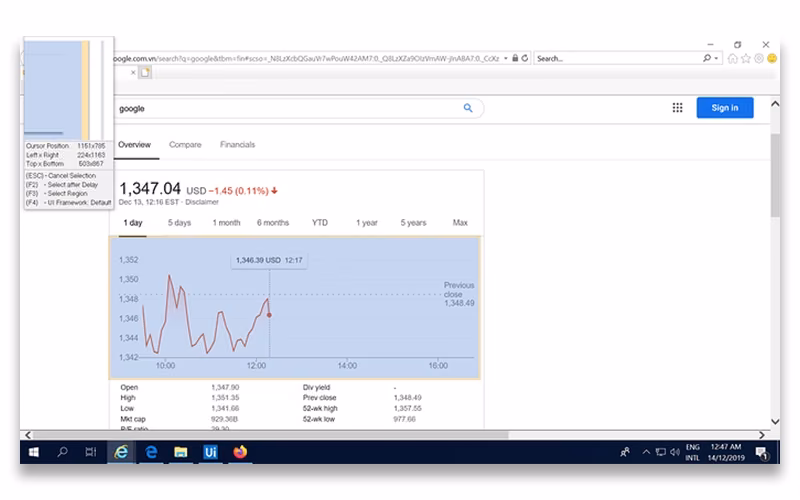Click the Mkt cap value 929.36B
Screen dimensions: 800x500
224,419
